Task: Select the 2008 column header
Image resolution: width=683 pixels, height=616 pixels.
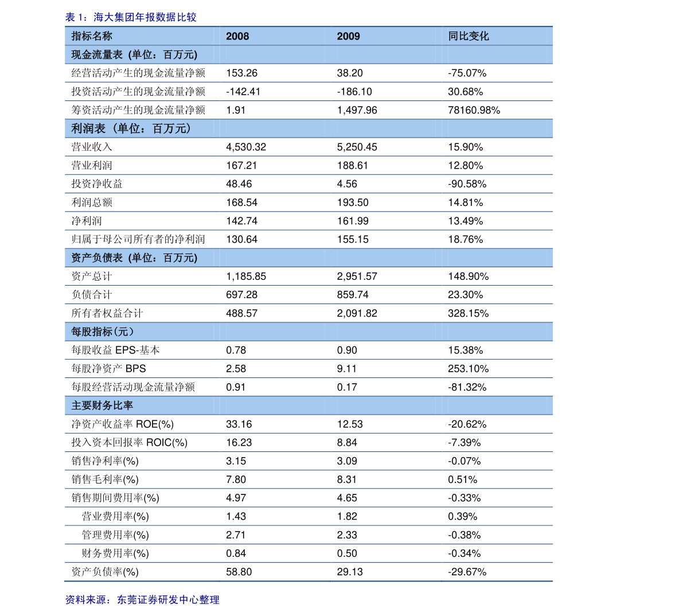Action: 237,36
